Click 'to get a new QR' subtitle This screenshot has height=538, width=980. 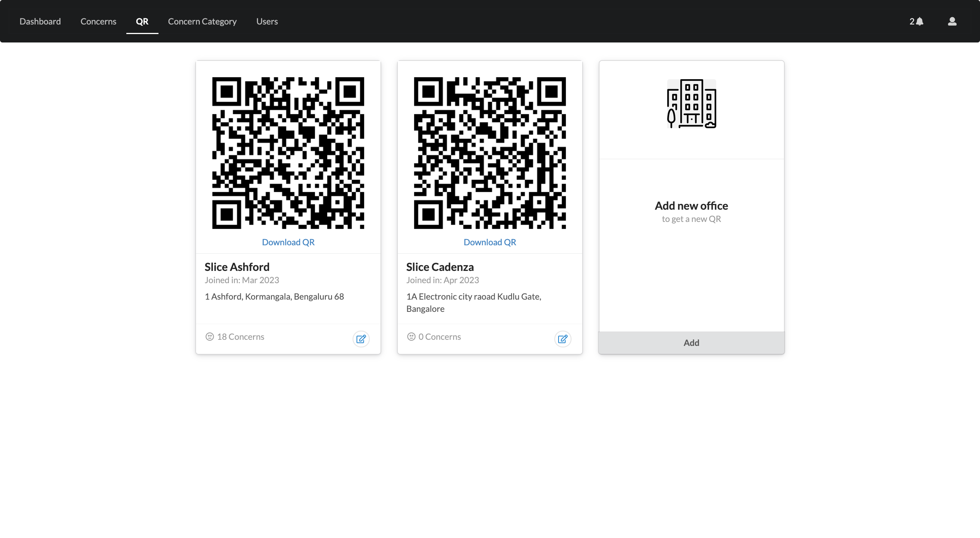tap(691, 219)
